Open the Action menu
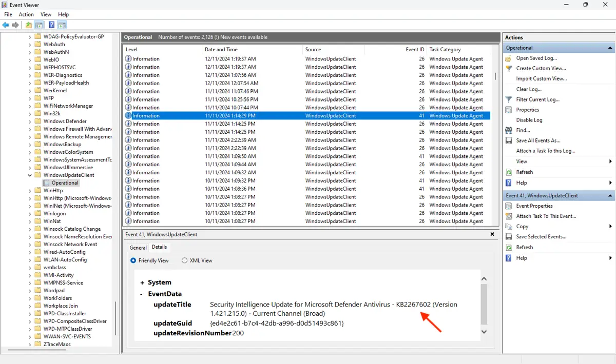616x364 pixels. click(26, 14)
